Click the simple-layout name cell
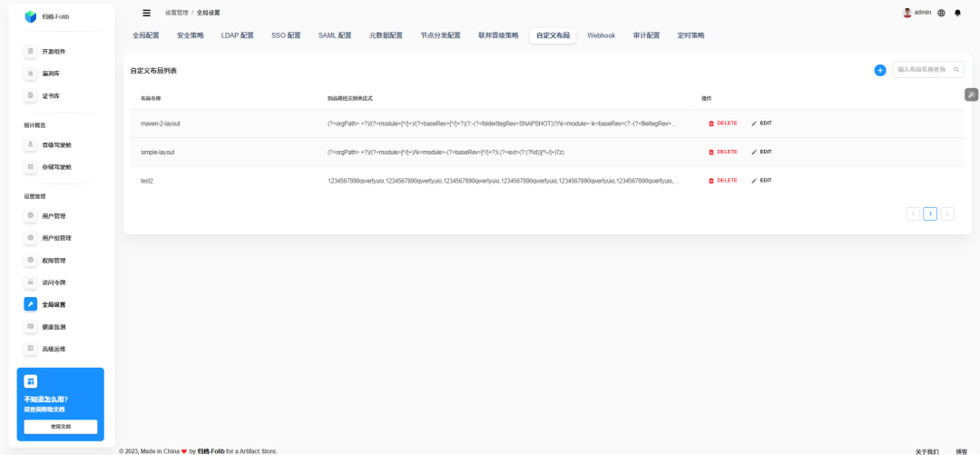Viewport: 980px width, 455px height. 158,152
